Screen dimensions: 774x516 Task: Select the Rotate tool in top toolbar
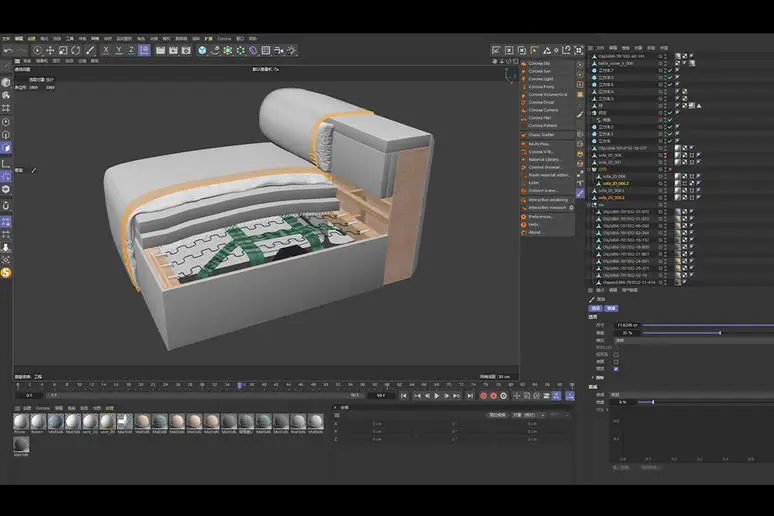tap(76, 50)
